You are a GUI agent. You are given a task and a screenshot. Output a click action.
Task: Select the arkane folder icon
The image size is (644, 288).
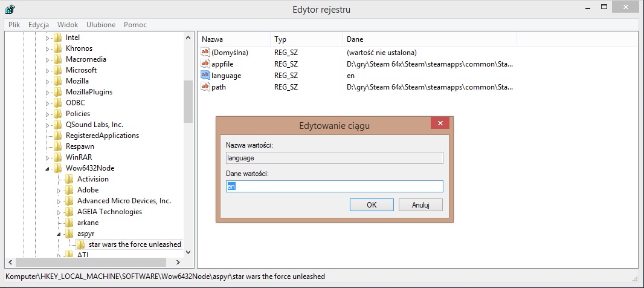(x=69, y=223)
